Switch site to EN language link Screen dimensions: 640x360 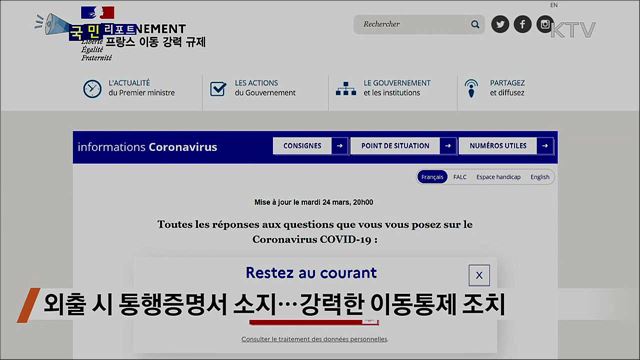point(553,5)
